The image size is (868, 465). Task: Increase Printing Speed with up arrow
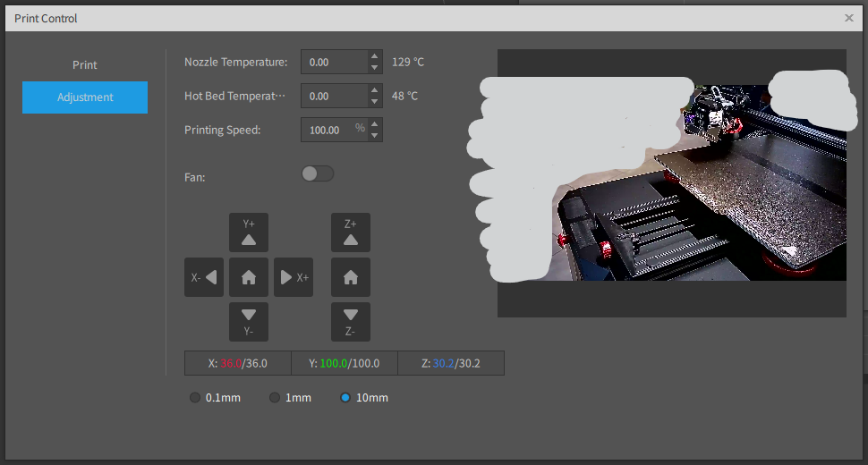coord(375,124)
